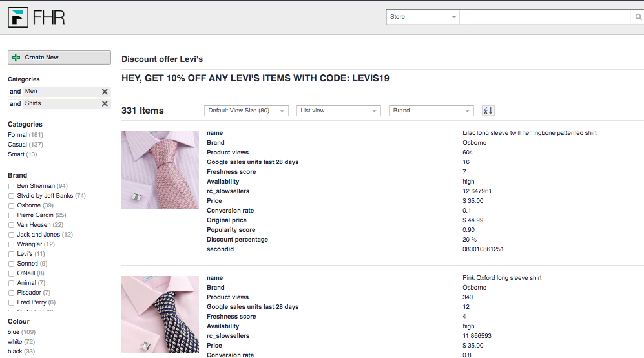Filter by white (72) colour

[x=21, y=342]
